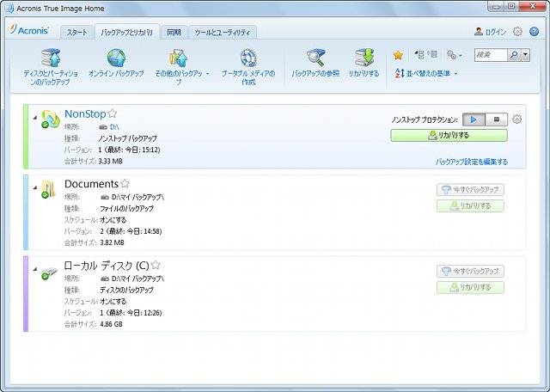Viewport: 550px width, 392px height.
Task: Open the help question mark icon
Action: click(x=534, y=32)
